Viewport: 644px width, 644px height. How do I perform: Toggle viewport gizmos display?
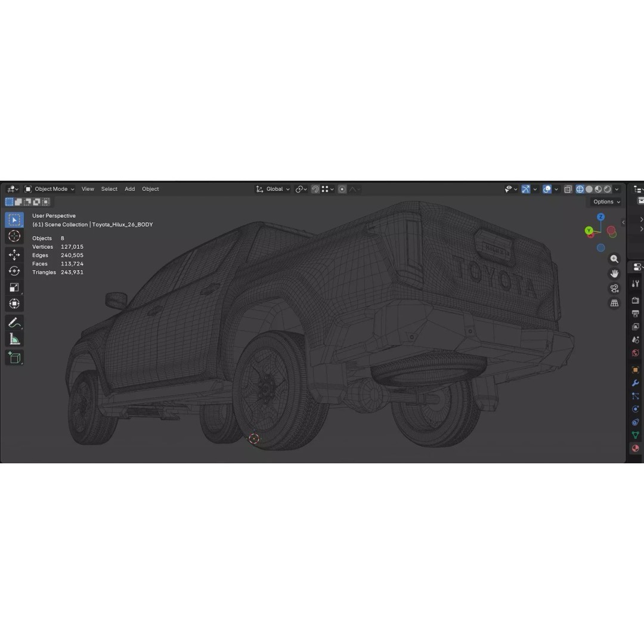pos(526,190)
